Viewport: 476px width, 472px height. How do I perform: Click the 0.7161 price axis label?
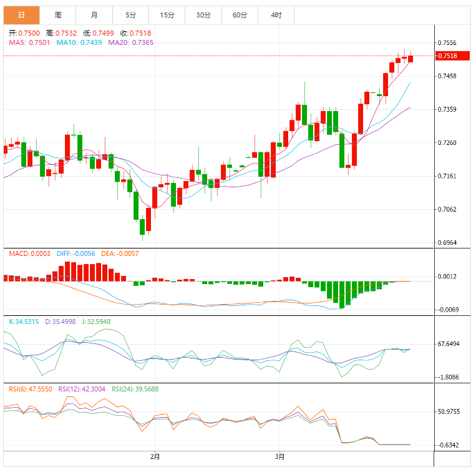coord(447,176)
